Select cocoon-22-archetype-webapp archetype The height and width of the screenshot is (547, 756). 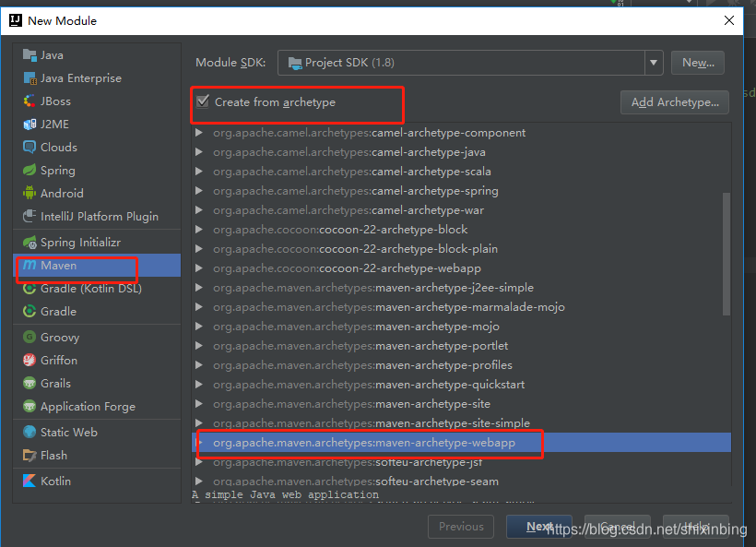[461, 268]
